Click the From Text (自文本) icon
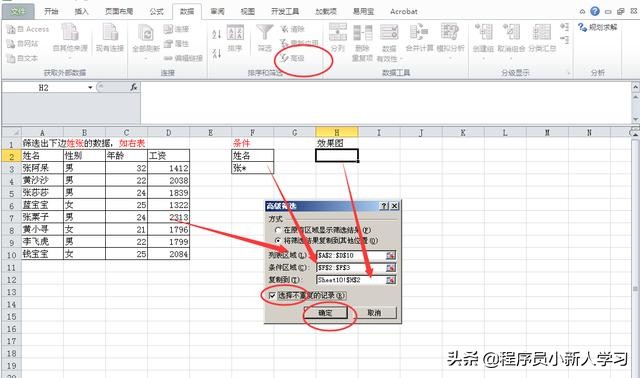640x378 pixels. coord(11,58)
